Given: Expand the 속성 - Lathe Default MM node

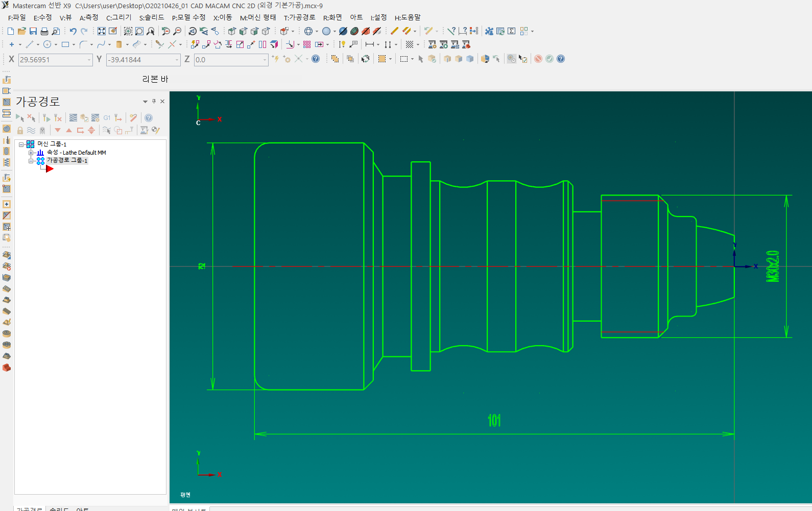Looking at the screenshot, I should click(x=31, y=153).
